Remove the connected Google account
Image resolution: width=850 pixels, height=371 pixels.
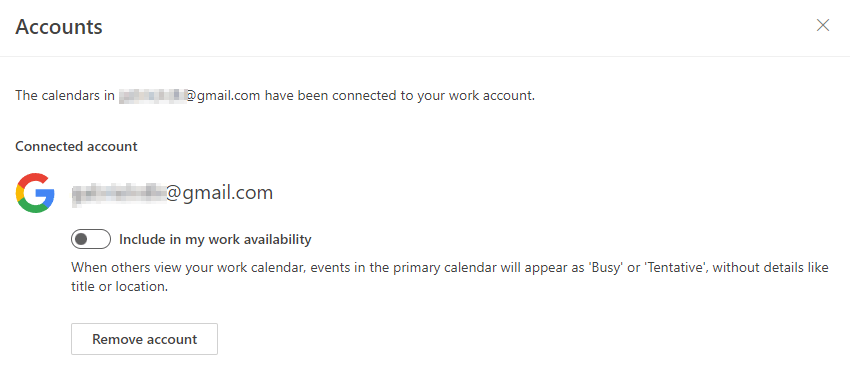144,339
